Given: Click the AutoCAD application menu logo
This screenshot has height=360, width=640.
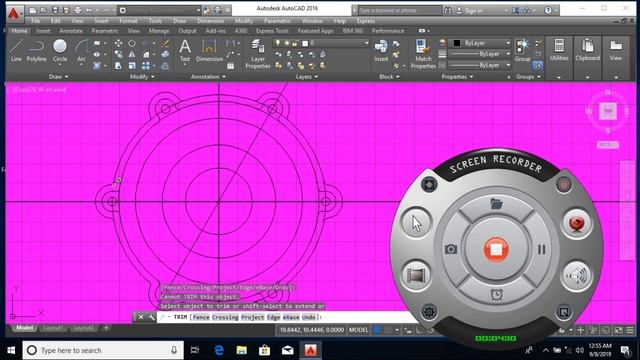Looking at the screenshot, I should pyautogui.click(x=14, y=13).
